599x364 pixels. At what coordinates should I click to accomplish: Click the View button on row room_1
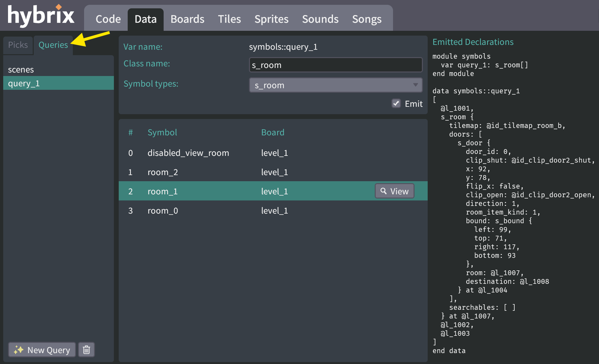coord(394,191)
